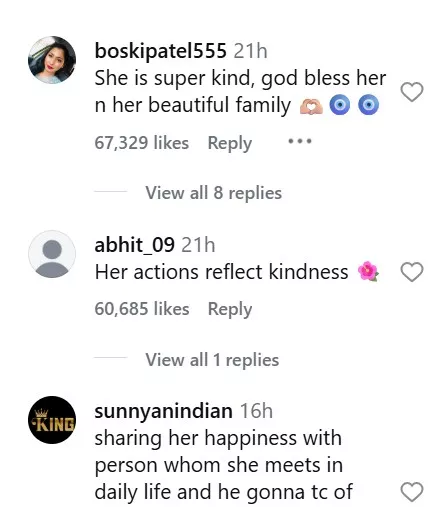View the 67,329 likes list
Image resolution: width=442 pixels, height=507 pixels.
tap(142, 143)
